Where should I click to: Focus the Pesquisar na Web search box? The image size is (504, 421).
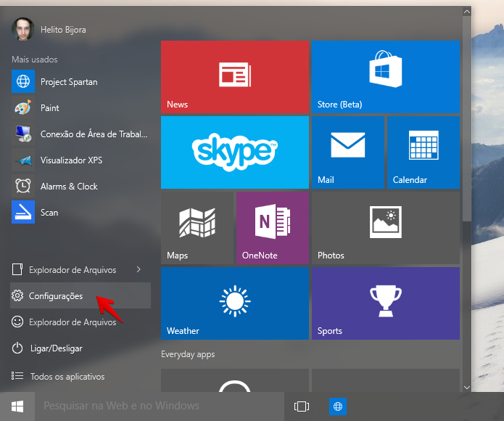pos(160,406)
